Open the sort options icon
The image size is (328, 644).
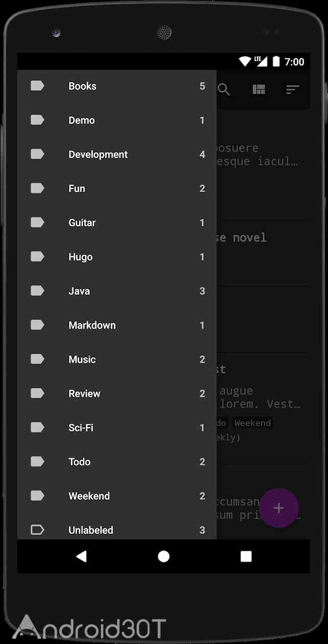click(x=292, y=90)
